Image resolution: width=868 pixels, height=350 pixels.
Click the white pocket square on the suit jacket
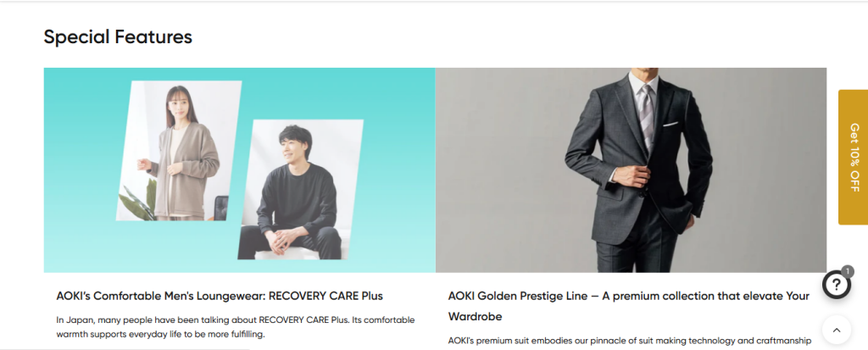coord(670,124)
